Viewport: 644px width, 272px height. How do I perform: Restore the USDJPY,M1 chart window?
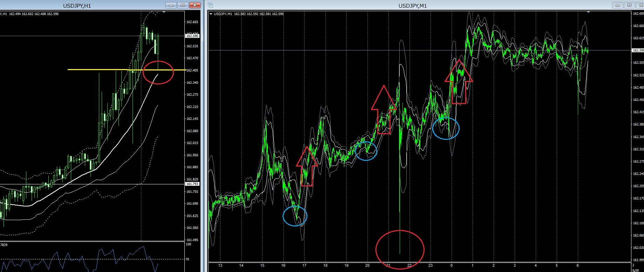click(x=629, y=5)
